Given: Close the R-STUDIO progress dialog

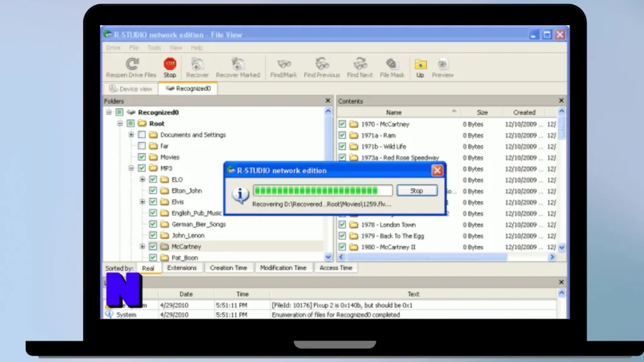Looking at the screenshot, I should tap(438, 170).
